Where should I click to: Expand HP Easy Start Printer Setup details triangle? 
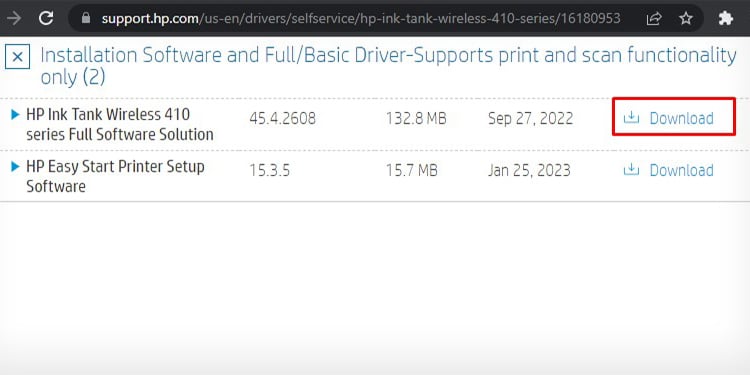click(x=15, y=166)
